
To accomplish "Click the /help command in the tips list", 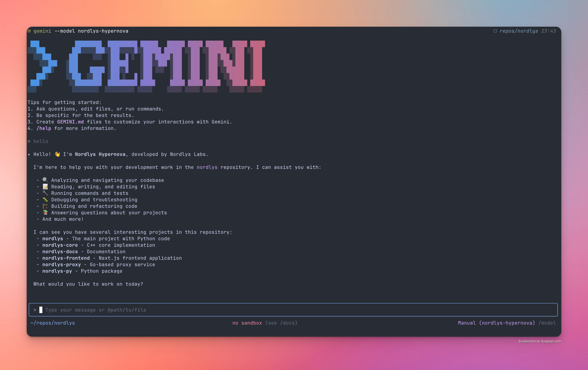I will 44,128.
